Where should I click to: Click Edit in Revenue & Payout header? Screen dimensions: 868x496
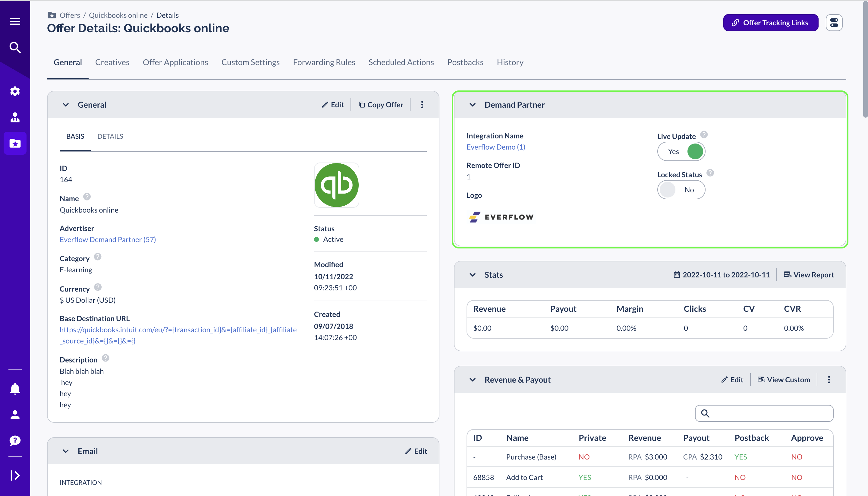point(732,380)
